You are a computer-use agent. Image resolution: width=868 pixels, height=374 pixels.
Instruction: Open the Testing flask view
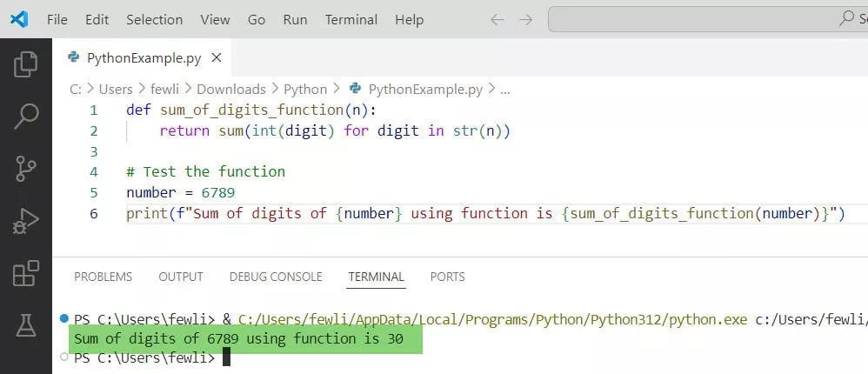pos(26,325)
